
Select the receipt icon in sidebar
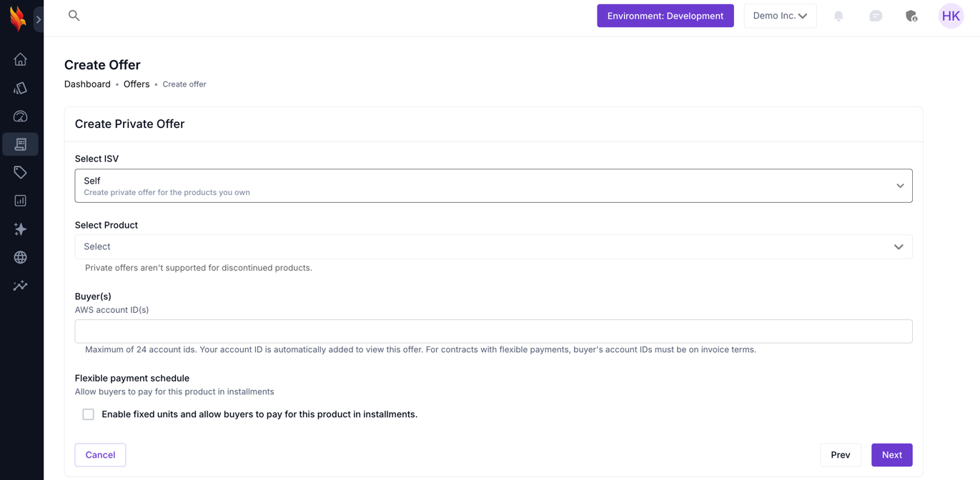20,144
